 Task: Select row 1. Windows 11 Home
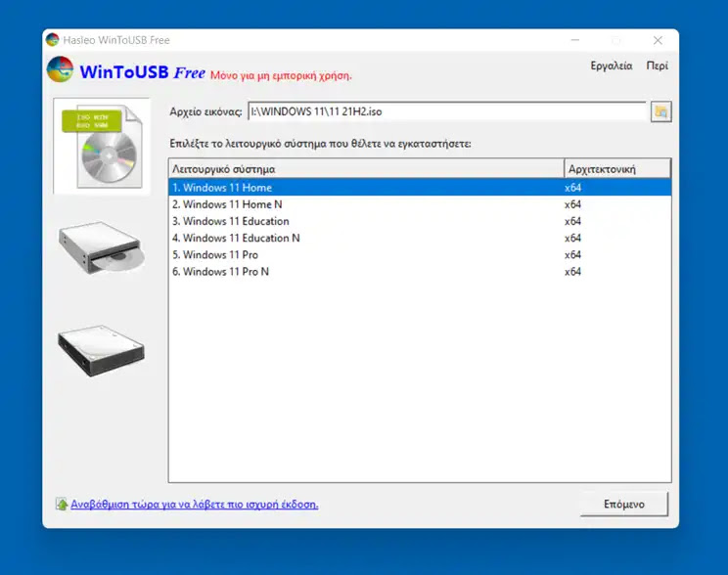click(x=420, y=188)
